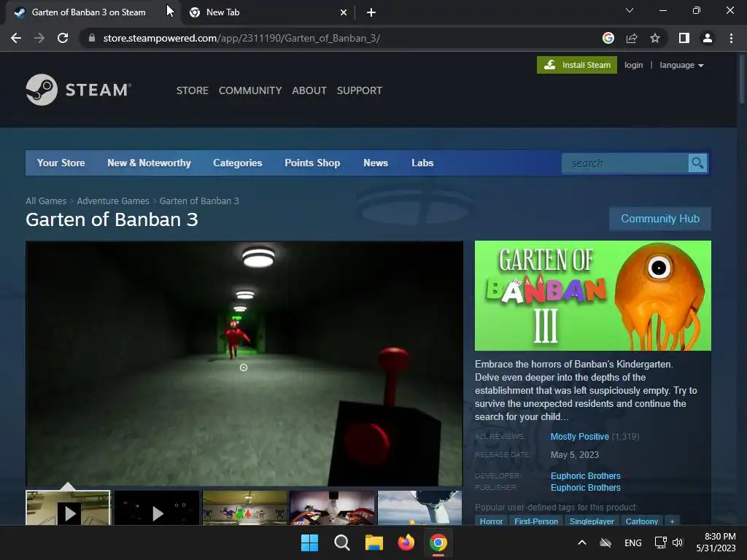
Task: Show hidden system tray icons
Action: tap(581, 542)
